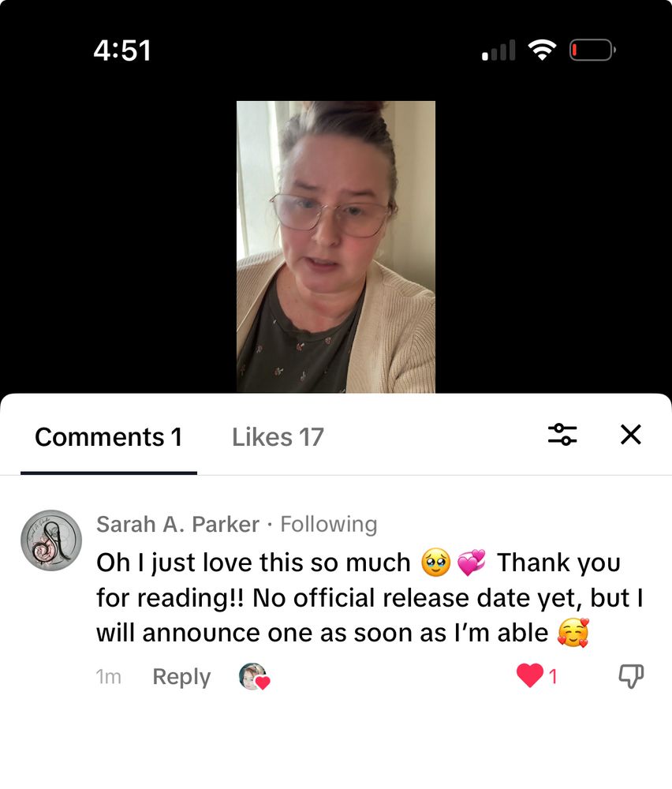Image resolution: width=672 pixels, height=789 pixels.
Task: Open Sarah A. Parker's profile avatar
Action: pyautogui.click(x=50, y=540)
